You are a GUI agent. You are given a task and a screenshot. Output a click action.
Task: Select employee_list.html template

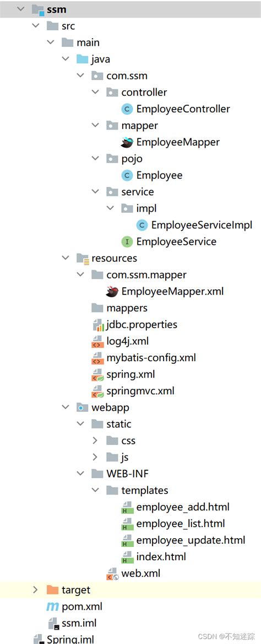click(x=181, y=524)
